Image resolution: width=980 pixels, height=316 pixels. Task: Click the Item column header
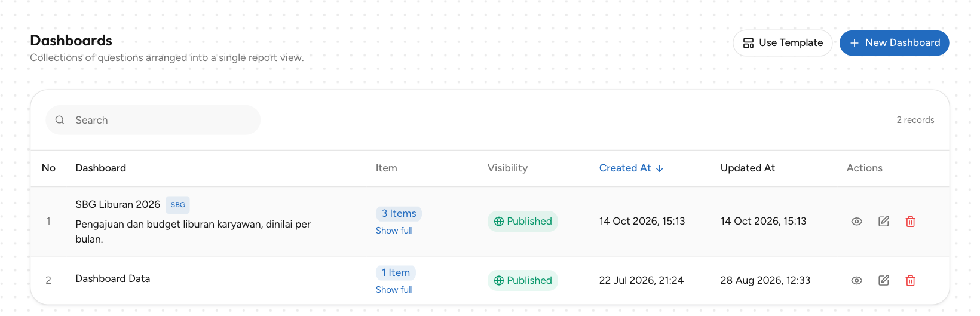(x=387, y=168)
